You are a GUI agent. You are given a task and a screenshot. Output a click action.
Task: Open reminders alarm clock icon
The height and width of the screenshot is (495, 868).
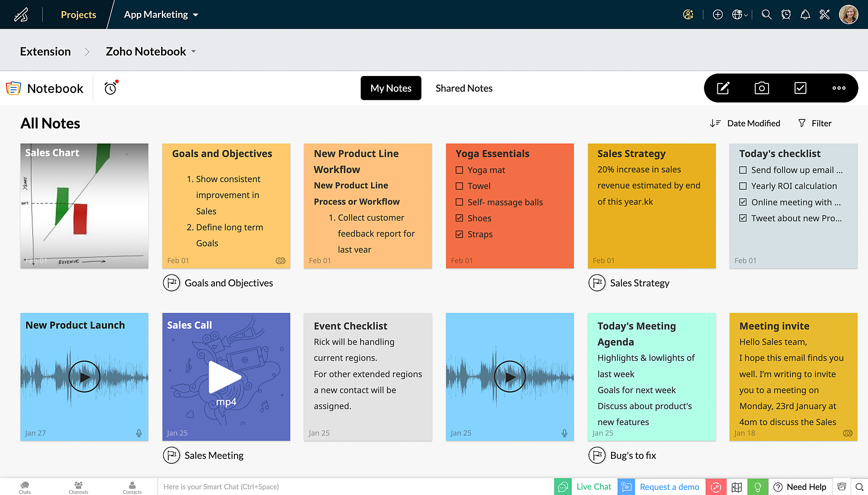111,88
